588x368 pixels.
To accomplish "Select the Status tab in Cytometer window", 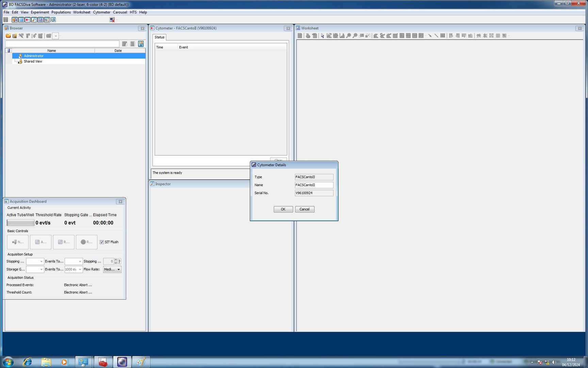I will click(159, 37).
